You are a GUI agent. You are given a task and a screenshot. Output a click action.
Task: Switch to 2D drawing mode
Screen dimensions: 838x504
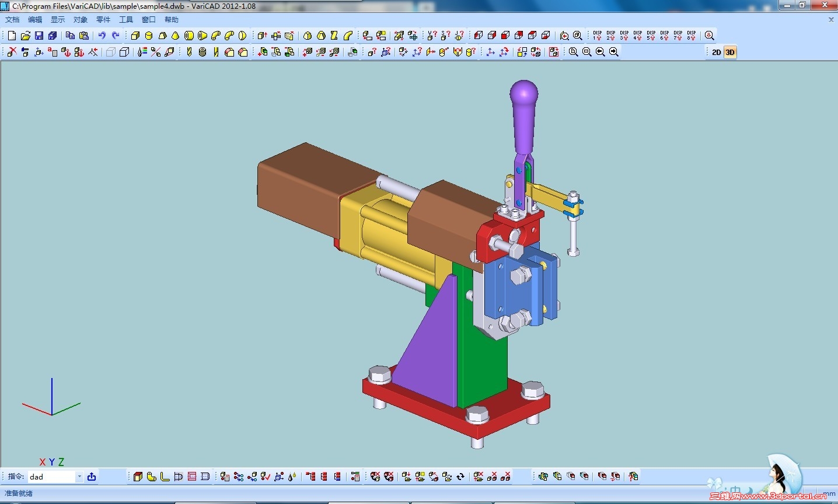click(717, 52)
